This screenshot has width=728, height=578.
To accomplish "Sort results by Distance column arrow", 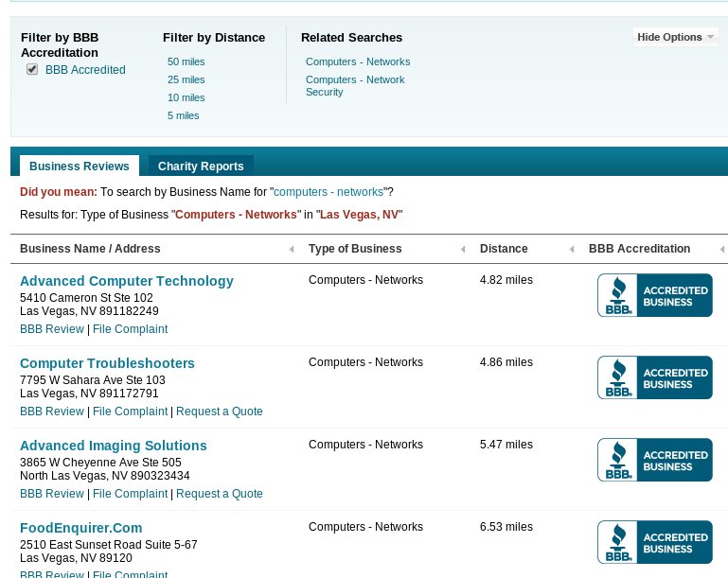I will coord(572,250).
